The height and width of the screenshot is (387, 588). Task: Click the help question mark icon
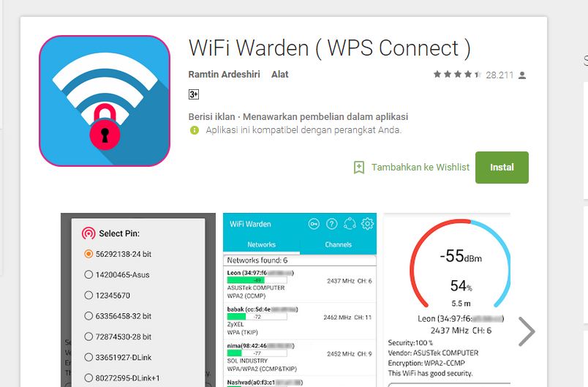331,224
